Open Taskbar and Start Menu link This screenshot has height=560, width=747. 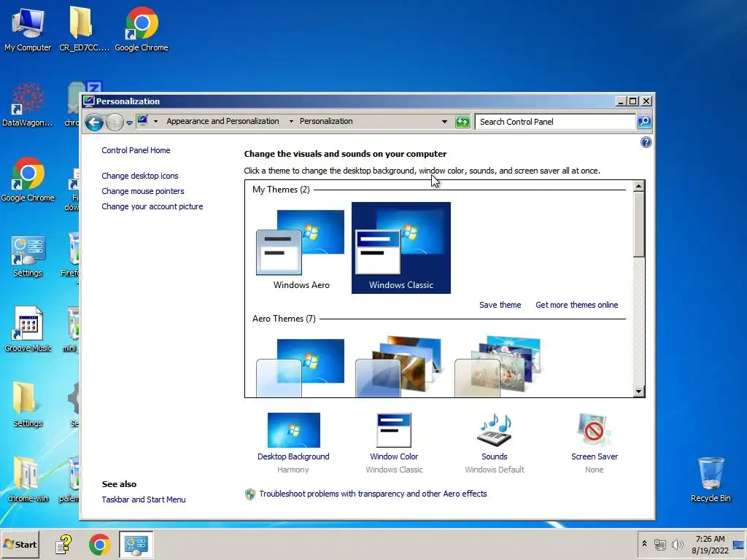[144, 499]
